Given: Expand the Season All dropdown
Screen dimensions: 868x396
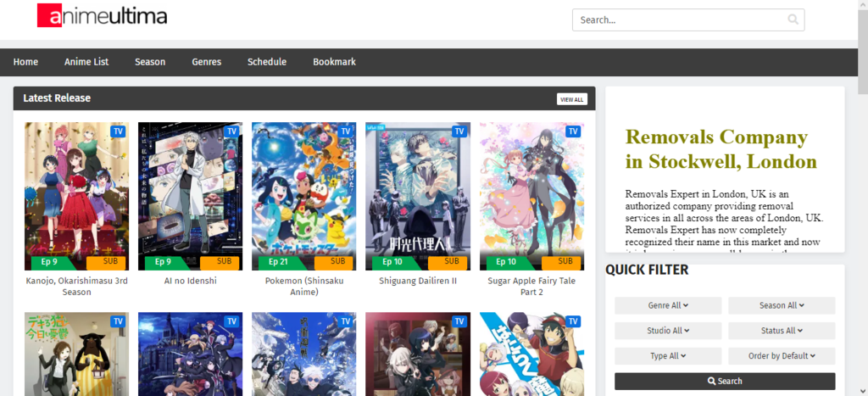Looking at the screenshot, I should 782,305.
